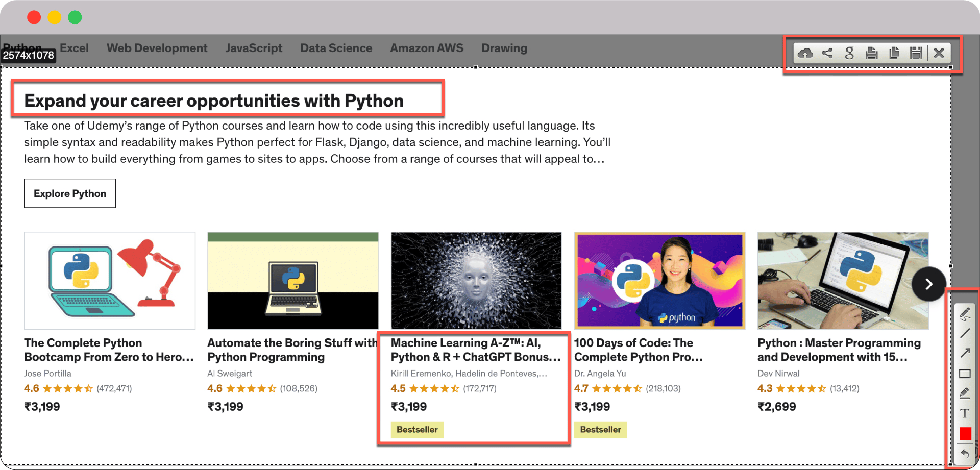Open the 100 Days of Code course link
This screenshot has height=470, width=980.
coord(638,350)
